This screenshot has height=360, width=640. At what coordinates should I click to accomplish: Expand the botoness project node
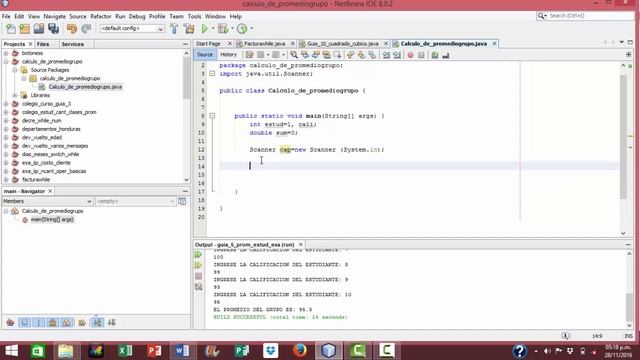click(6, 53)
